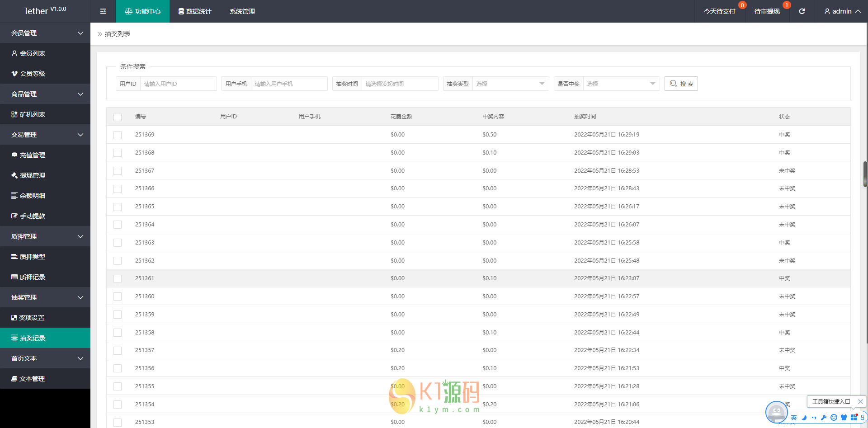The width and height of the screenshot is (868, 428).
Task: Open 手动提款 in the sidebar
Action: (28, 216)
